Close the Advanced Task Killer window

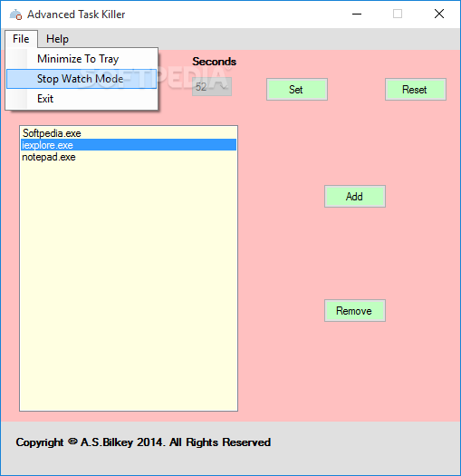439,14
